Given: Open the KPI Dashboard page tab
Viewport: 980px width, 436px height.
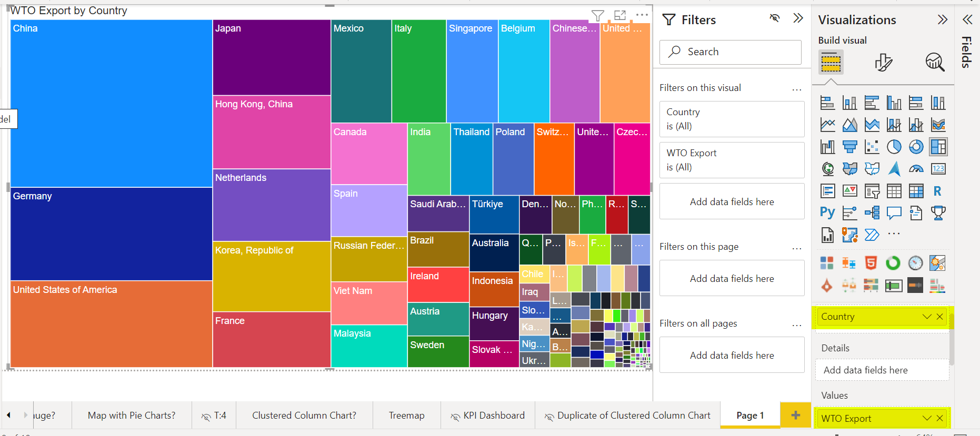Looking at the screenshot, I should pos(487,415).
